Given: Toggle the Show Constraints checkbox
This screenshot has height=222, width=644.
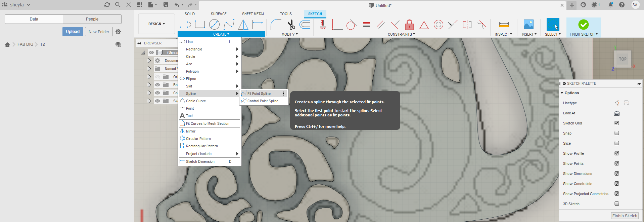Looking at the screenshot, I should 617,184.
